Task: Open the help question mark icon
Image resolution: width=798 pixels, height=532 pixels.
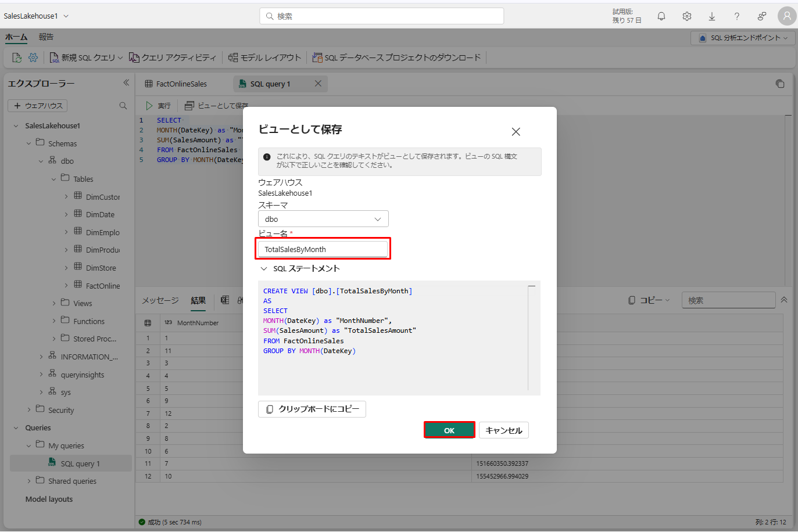Action: click(x=736, y=16)
